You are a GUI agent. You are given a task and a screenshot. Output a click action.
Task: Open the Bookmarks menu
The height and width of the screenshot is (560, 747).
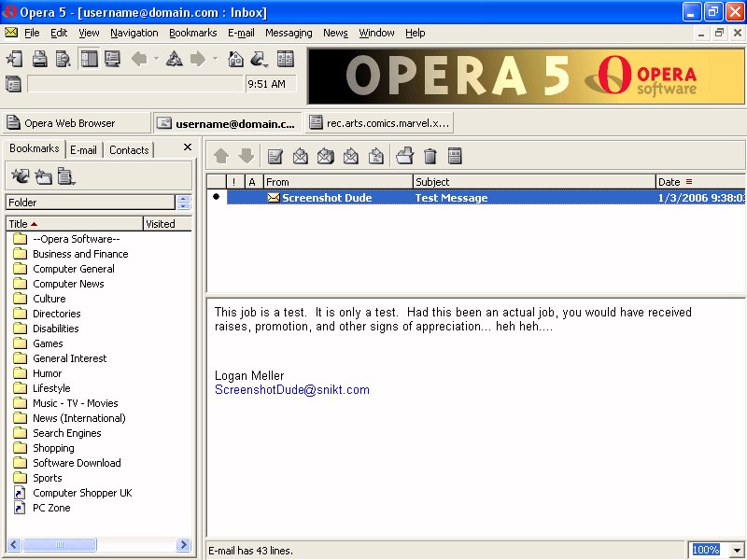click(193, 33)
